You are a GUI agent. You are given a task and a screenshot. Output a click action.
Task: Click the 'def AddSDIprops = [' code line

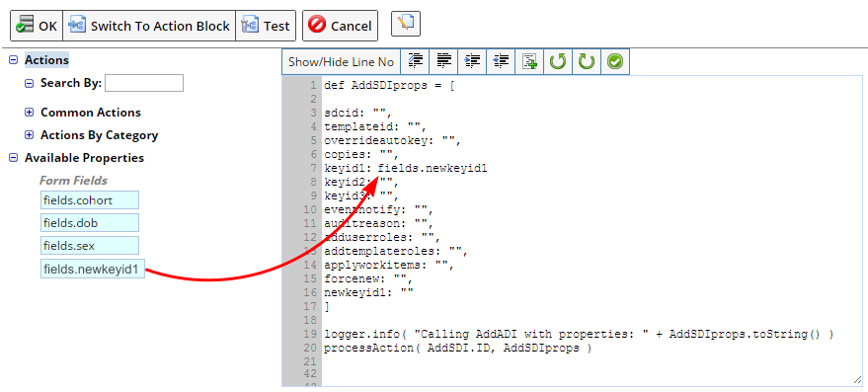click(389, 85)
